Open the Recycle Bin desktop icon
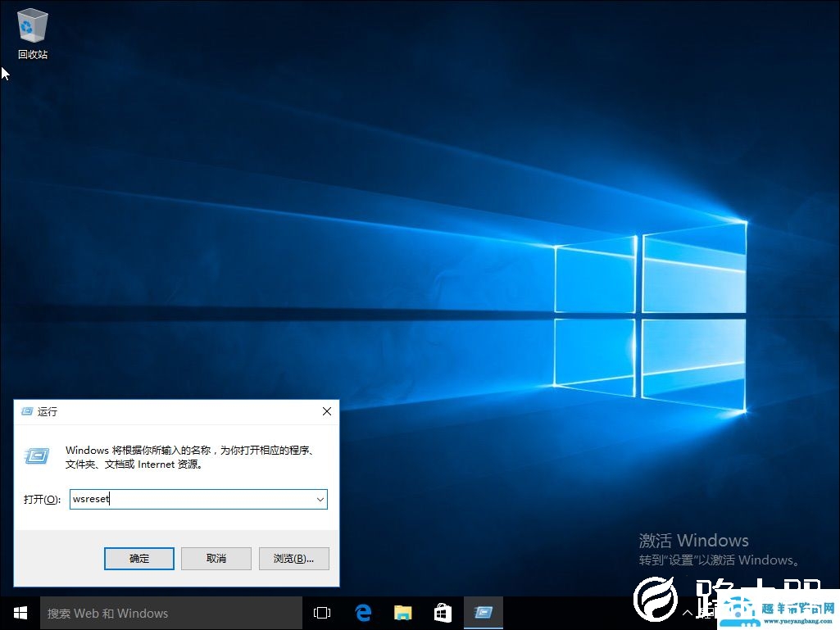 32,34
